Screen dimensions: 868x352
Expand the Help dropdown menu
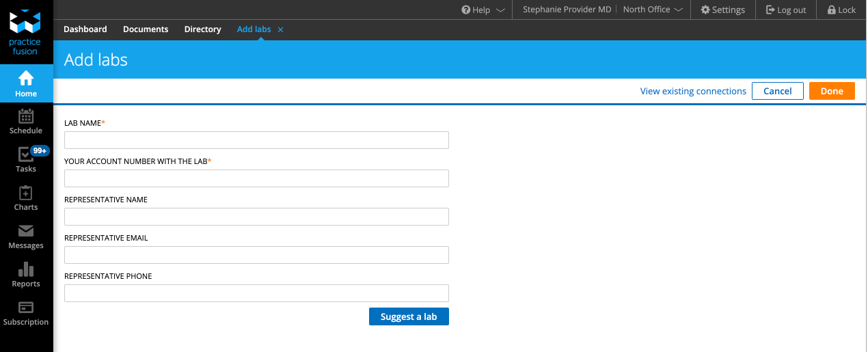pos(483,10)
